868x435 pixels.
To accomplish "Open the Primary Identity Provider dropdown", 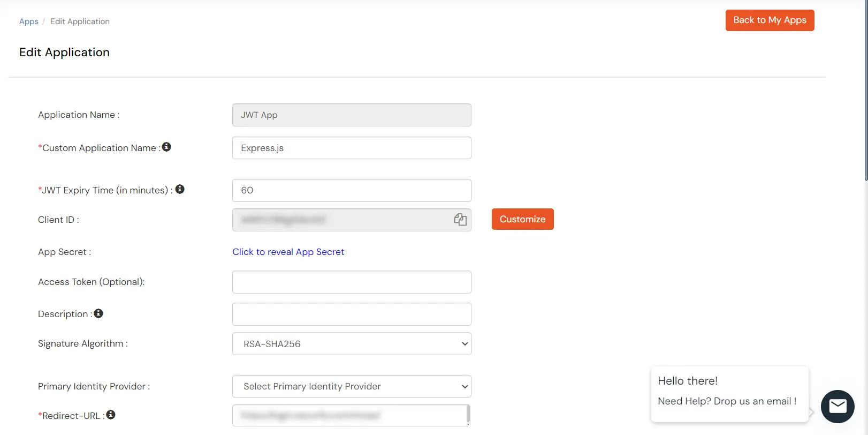I will [352, 386].
